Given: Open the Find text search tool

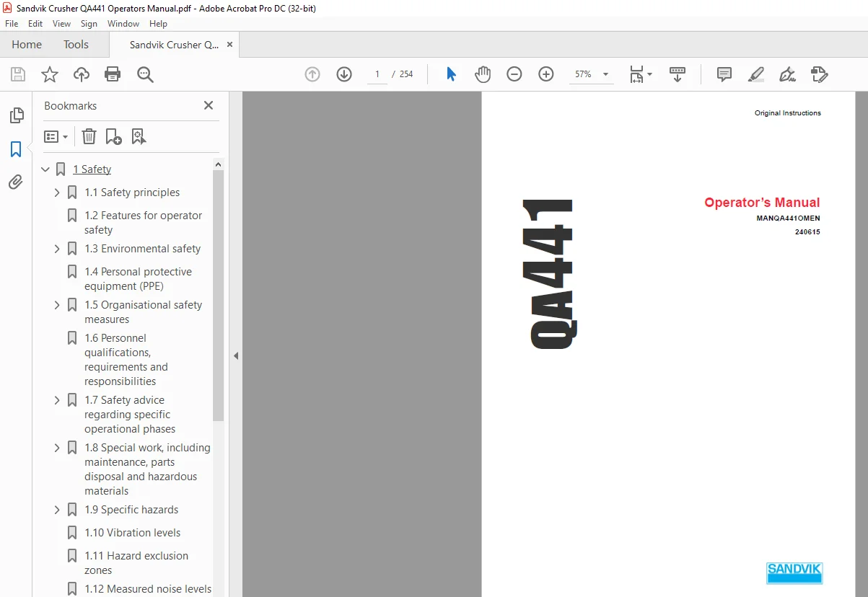Looking at the screenshot, I should point(146,74).
